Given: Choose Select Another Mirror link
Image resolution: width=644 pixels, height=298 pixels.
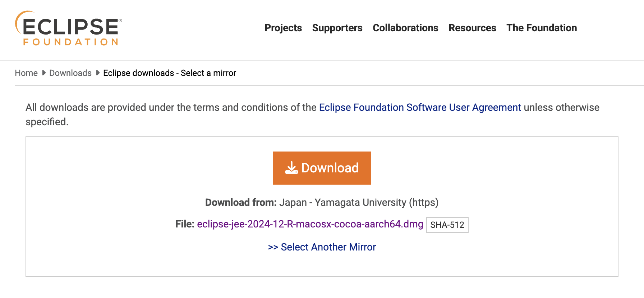Looking at the screenshot, I should coord(322,247).
